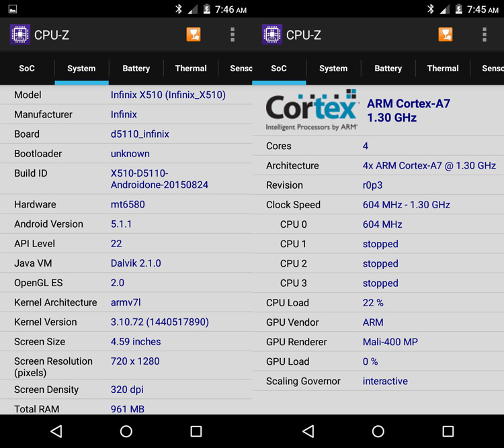This screenshot has height=448, width=504.
Task: Tap the CPU 2 stopped value
Action: 380,263
